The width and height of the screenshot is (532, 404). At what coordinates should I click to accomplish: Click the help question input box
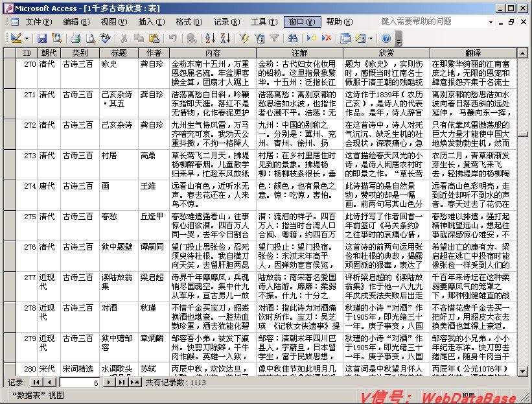coord(433,22)
